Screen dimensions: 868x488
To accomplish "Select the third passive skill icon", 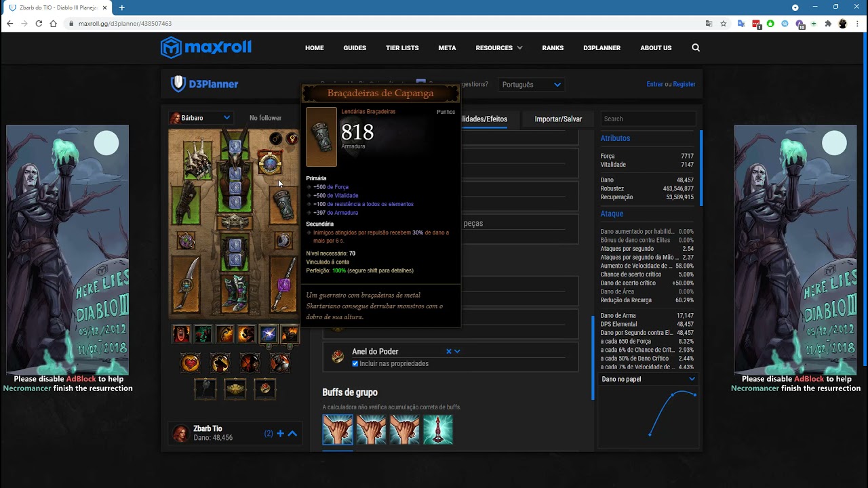I will click(250, 363).
